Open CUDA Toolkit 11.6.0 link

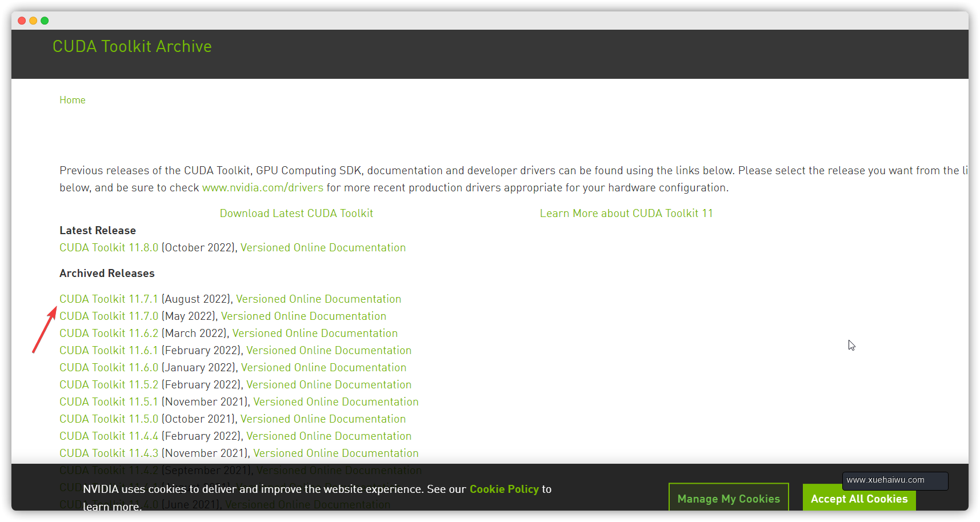(x=109, y=368)
